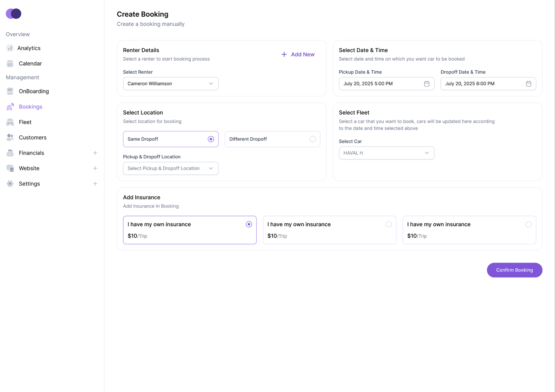Click the Dropoff Date & Time field

click(488, 84)
